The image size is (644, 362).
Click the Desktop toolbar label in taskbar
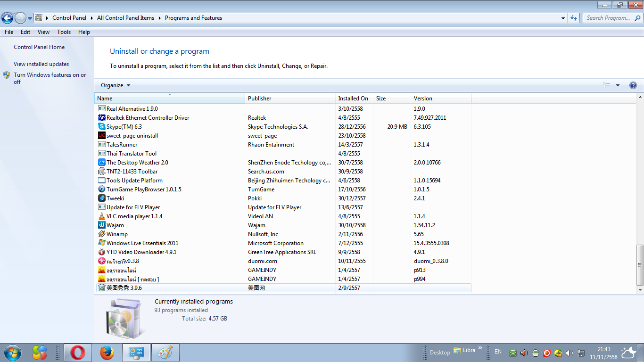click(440, 353)
